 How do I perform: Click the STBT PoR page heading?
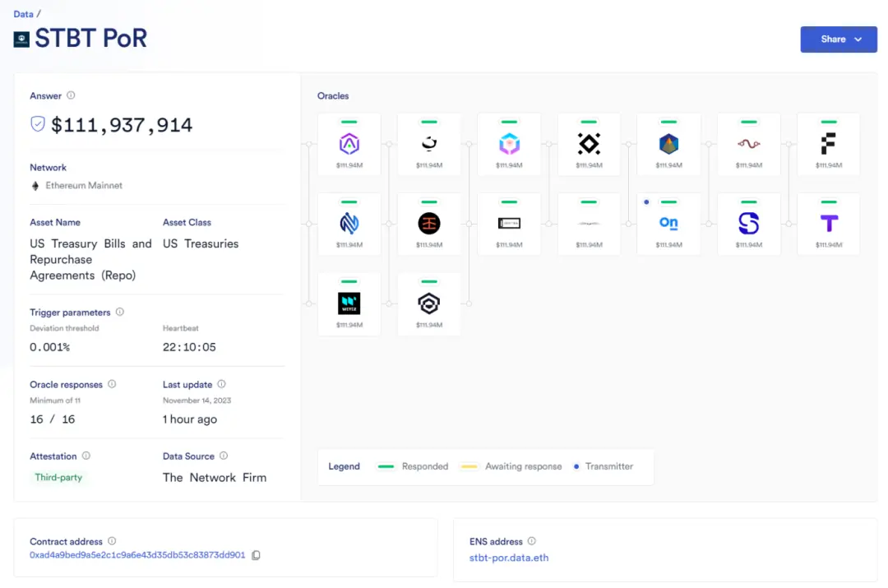click(x=90, y=39)
